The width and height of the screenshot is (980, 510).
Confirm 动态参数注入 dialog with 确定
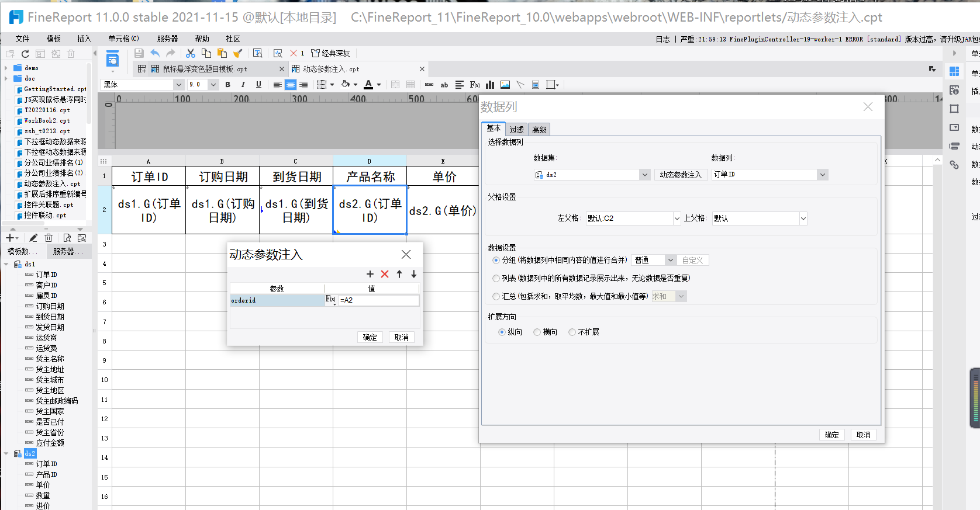[x=370, y=337]
